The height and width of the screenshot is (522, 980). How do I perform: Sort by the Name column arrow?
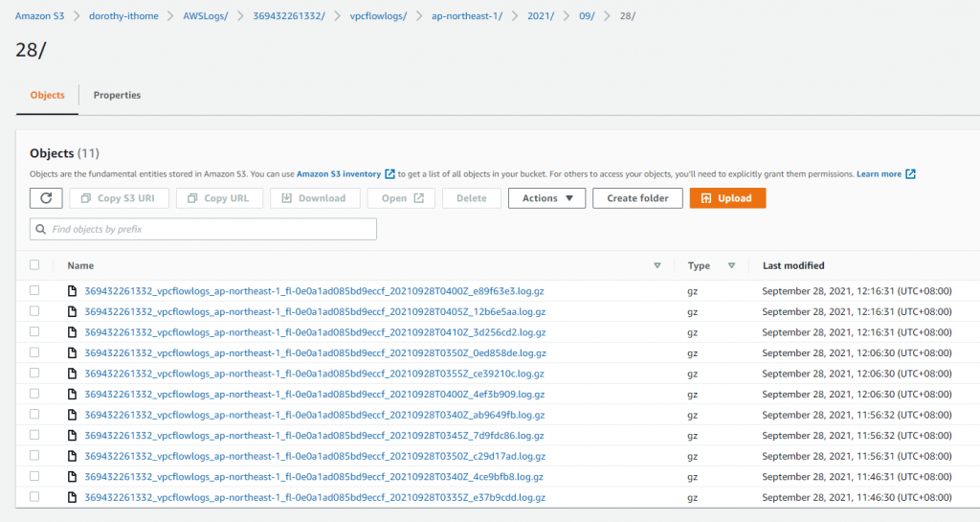[x=657, y=265]
